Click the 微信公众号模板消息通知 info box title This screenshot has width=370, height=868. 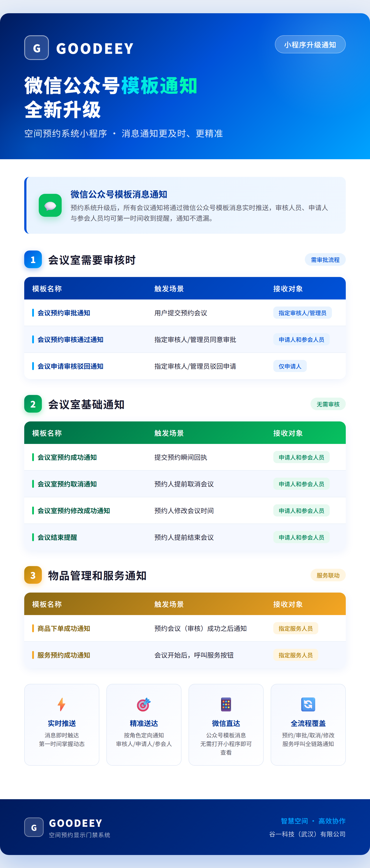[119, 194]
